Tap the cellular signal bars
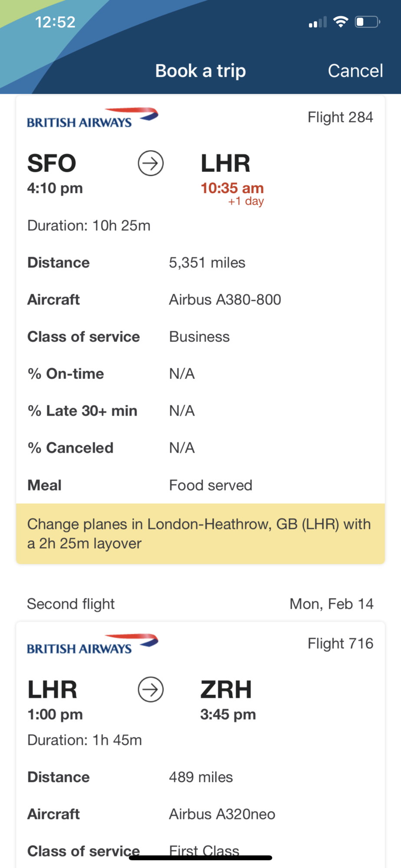 coord(318,22)
